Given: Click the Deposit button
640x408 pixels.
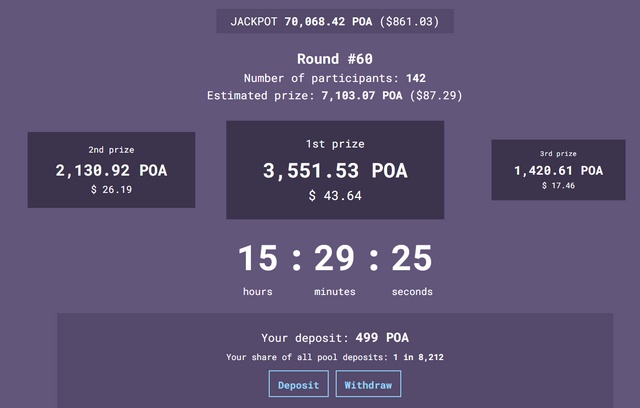Looking at the screenshot, I should coord(298,384).
